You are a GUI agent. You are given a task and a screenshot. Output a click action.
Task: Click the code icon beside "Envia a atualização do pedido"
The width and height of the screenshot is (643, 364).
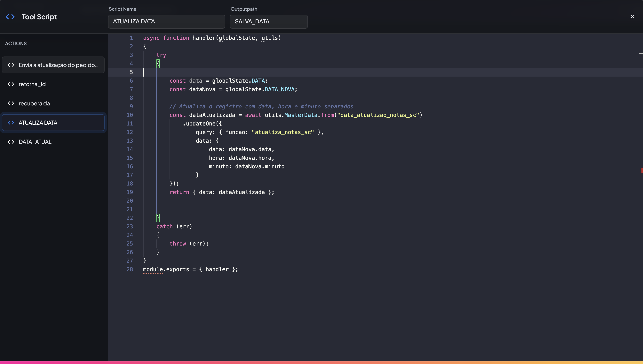[11, 65]
